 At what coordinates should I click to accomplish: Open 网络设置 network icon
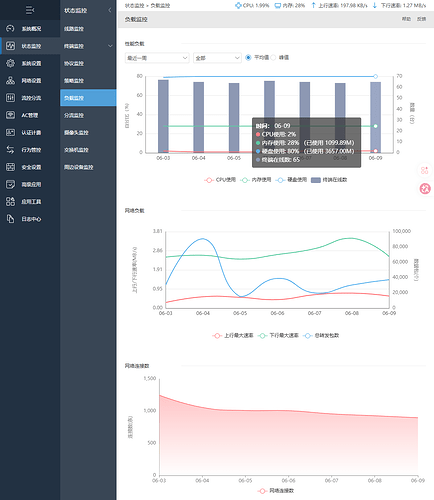click(10, 81)
